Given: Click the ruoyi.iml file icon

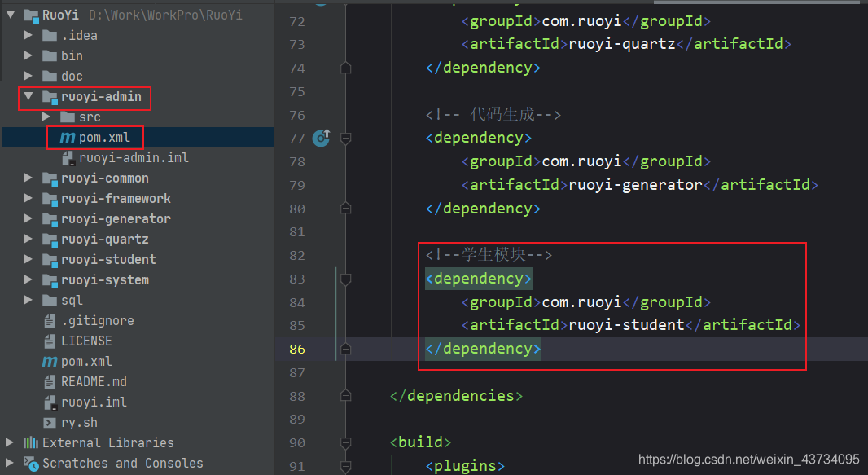Looking at the screenshot, I should 50,402.
